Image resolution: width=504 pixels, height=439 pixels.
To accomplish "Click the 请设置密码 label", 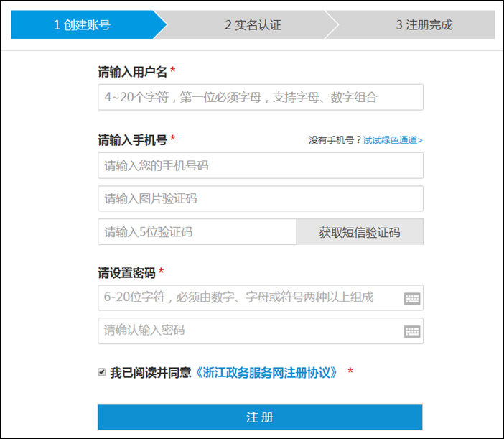I will pos(126,273).
